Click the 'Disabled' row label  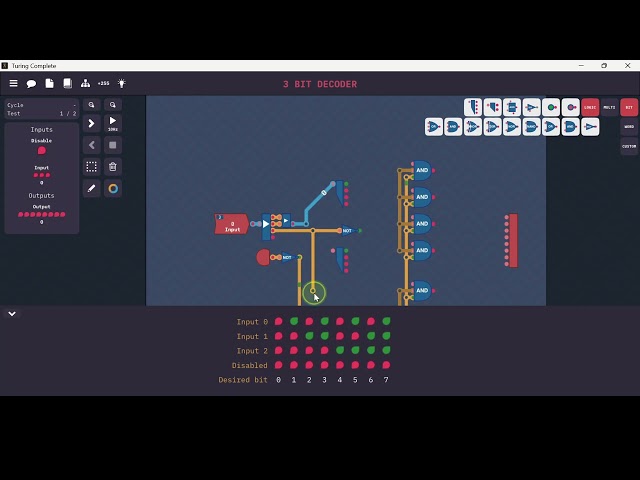tap(249, 365)
